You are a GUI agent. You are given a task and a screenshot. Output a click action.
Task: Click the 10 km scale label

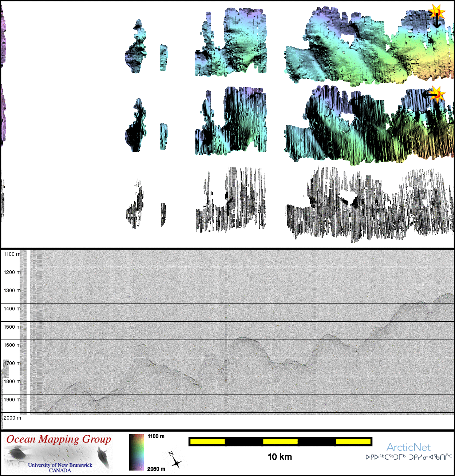coord(280,457)
